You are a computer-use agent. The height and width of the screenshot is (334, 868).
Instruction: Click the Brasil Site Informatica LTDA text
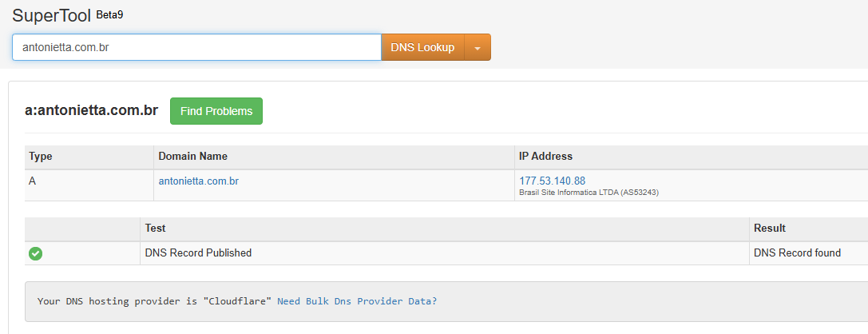(589, 193)
